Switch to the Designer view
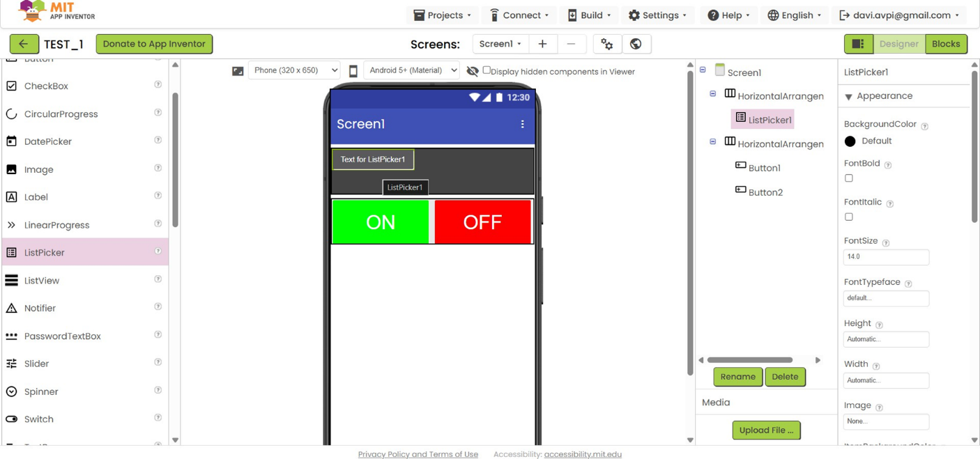980x459 pixels. 898,44
